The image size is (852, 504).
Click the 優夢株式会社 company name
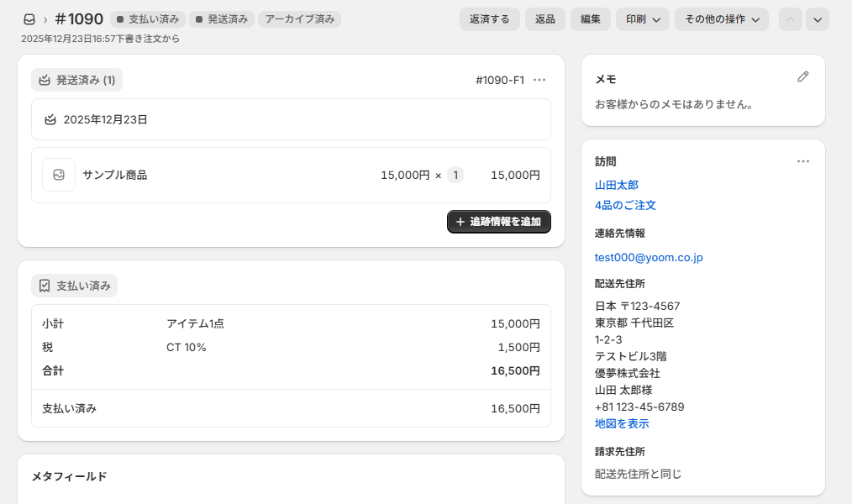click(628, 373)
